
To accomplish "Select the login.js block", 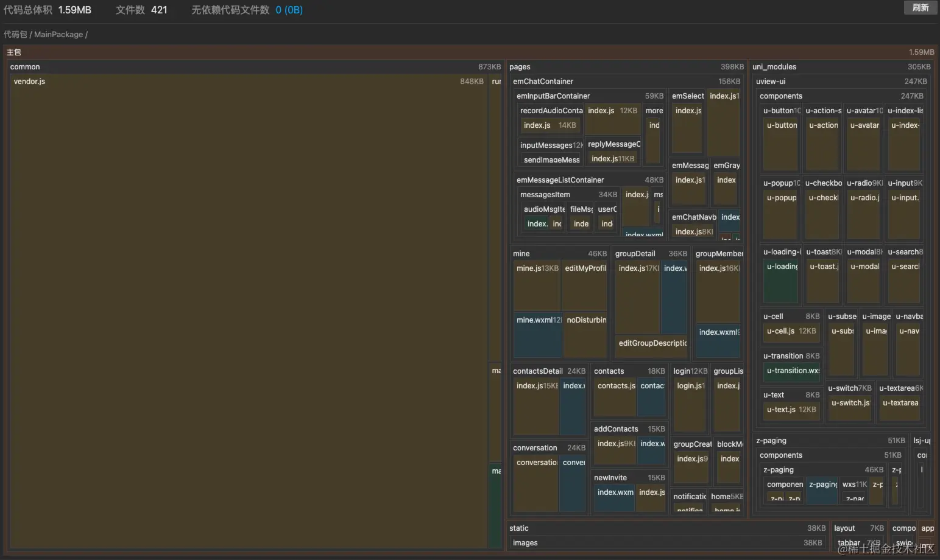I will click(690, 405).
